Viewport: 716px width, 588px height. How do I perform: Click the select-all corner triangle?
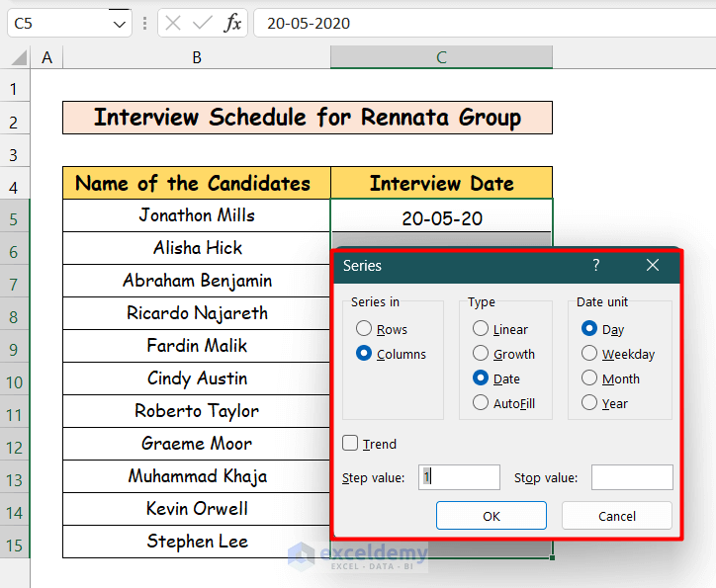[18, 58]
